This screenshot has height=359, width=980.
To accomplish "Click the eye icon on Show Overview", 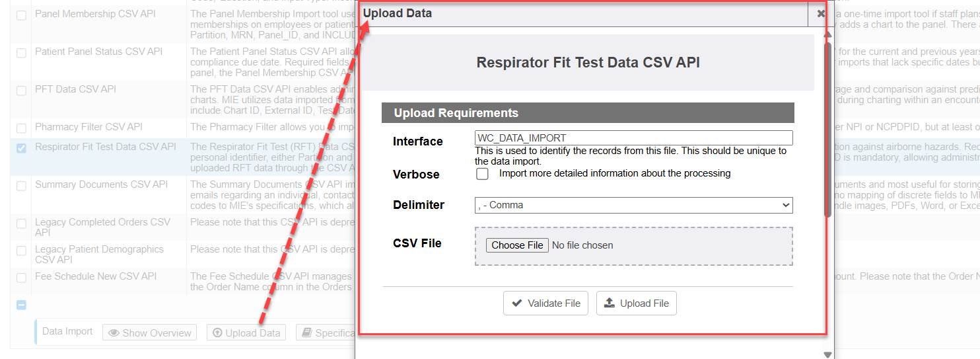I will pyautogui.click(x=114, y=333).
